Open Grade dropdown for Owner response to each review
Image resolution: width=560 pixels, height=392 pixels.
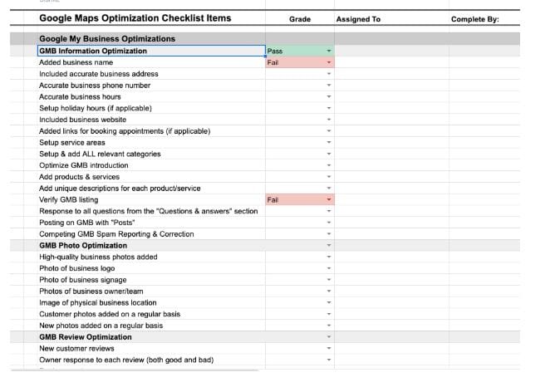point(329,360)
